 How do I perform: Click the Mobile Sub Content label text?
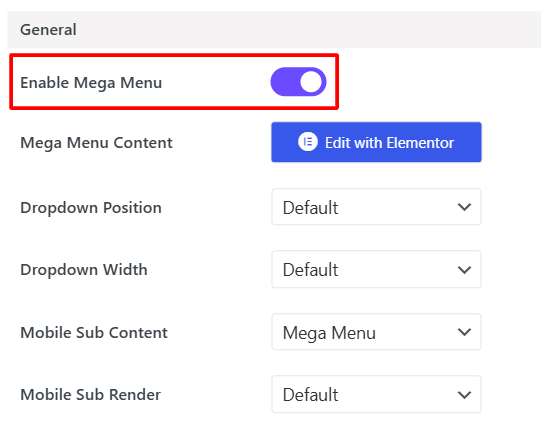94,332
